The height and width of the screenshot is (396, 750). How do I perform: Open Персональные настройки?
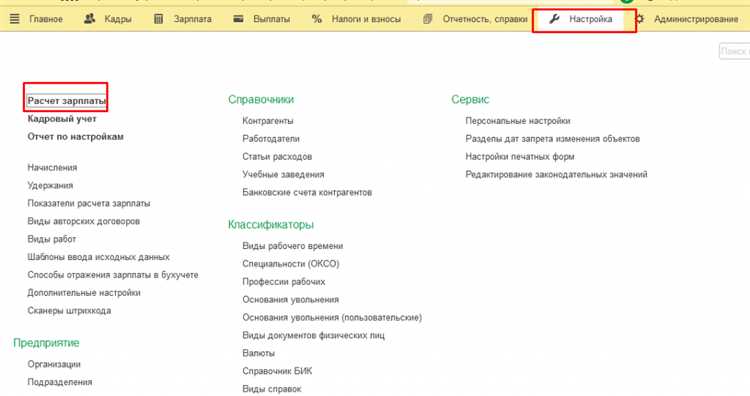click(518, 121)
